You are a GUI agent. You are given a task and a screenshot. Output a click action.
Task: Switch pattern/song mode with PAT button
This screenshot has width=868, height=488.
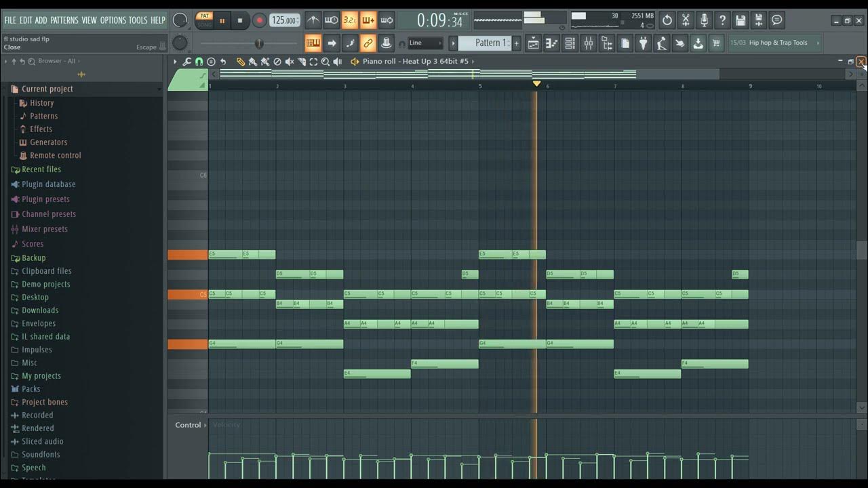tap(204, 16)
